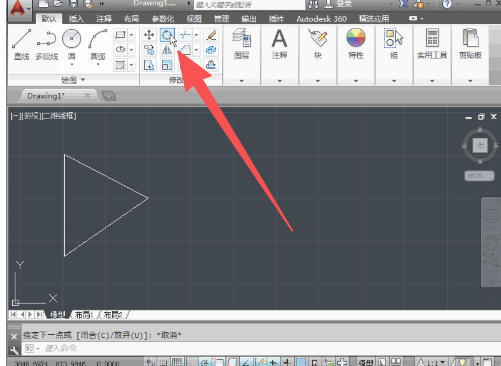Switch to the Layout1 (布局1) tab

(84, 315)
